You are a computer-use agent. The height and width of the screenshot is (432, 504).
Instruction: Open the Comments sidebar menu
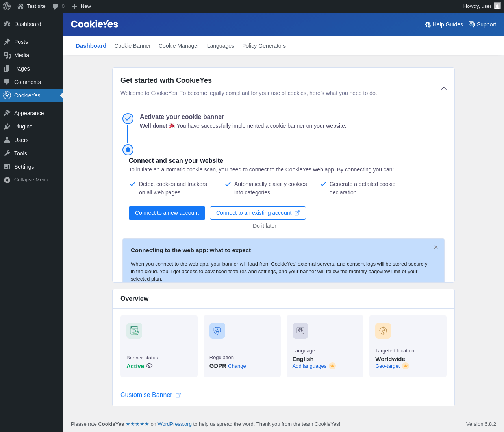click(x=31, y=82)
